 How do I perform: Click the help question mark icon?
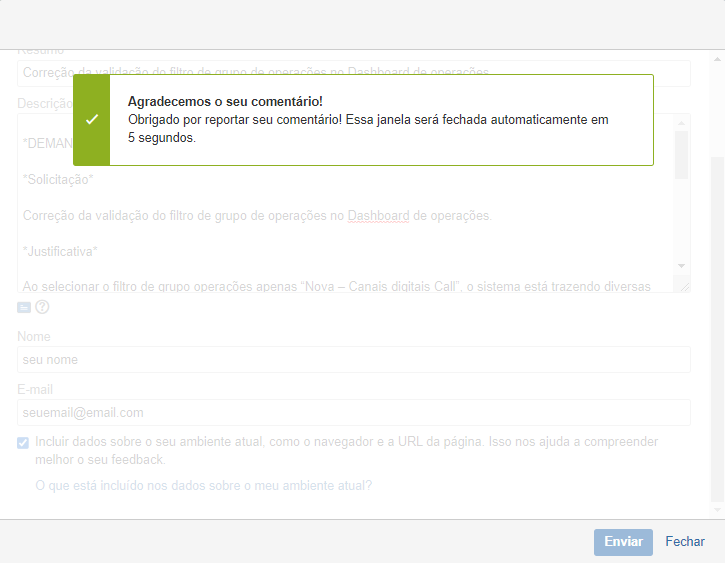click(42, 307)
